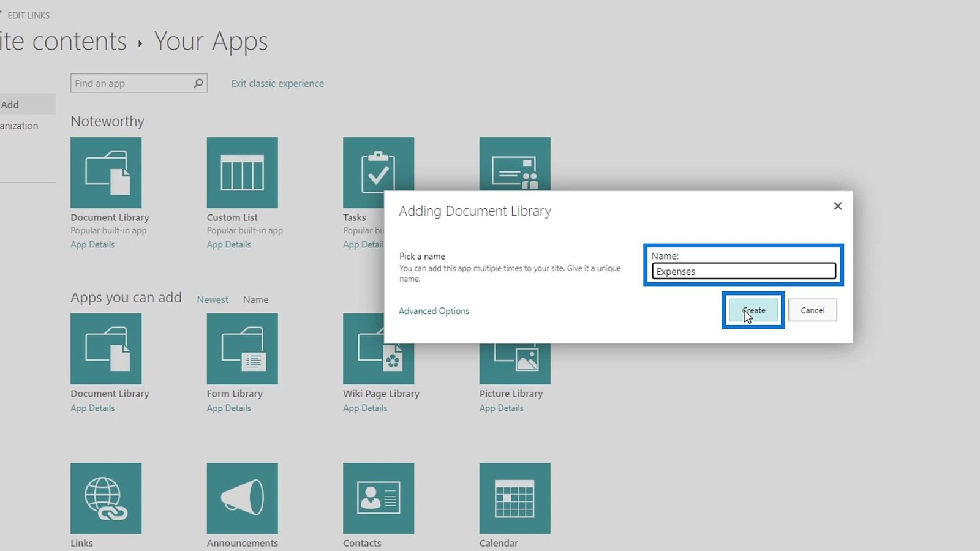Click EDIT LINKS at top
The width and height of the screenshot is (980, 551).
coord(28,15)
